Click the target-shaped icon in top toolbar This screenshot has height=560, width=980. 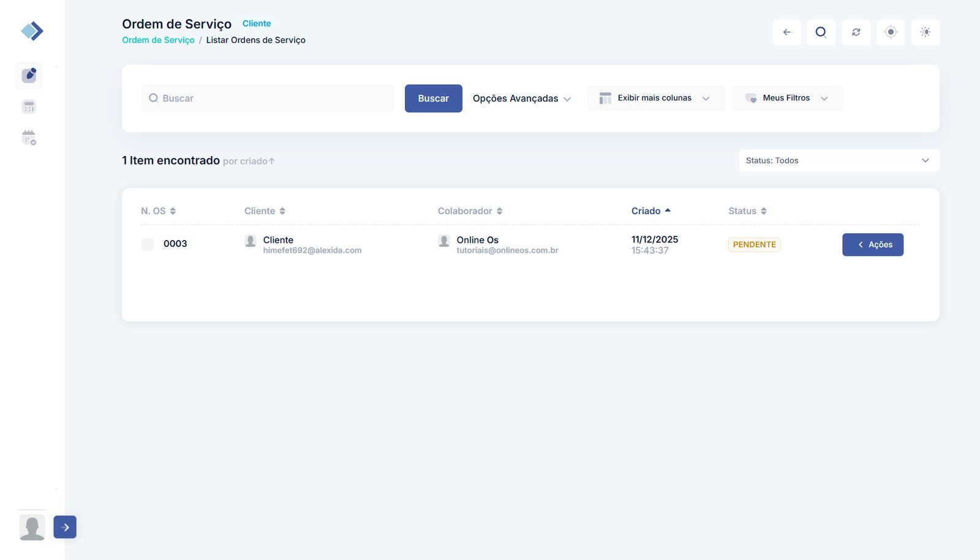891,32
